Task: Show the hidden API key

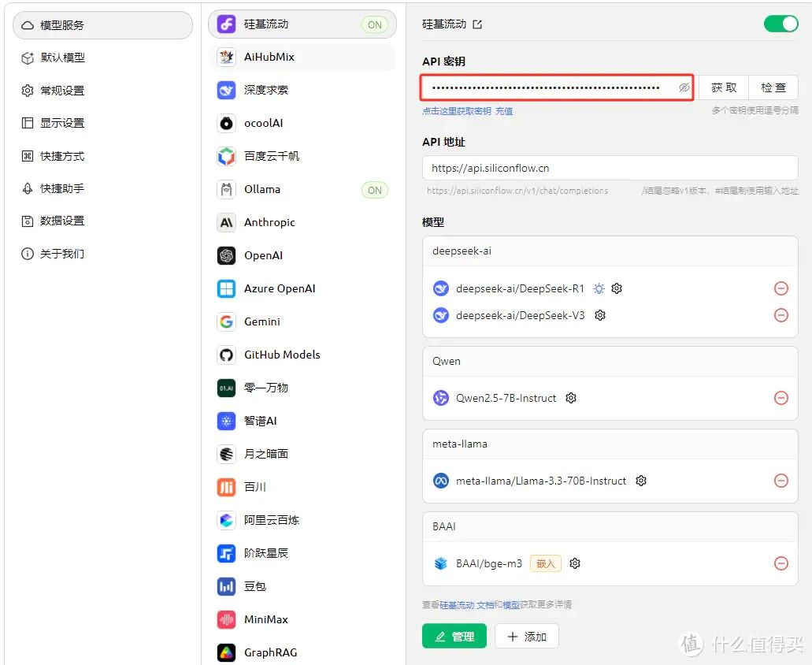Action: pyautogui.click(x=684, y=87)
